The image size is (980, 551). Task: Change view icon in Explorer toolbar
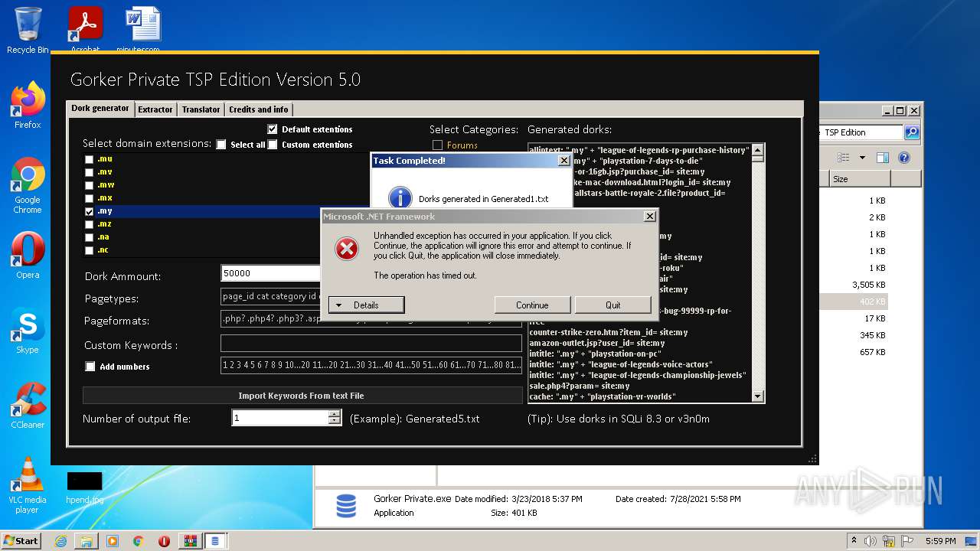click(x=844, y=158)
